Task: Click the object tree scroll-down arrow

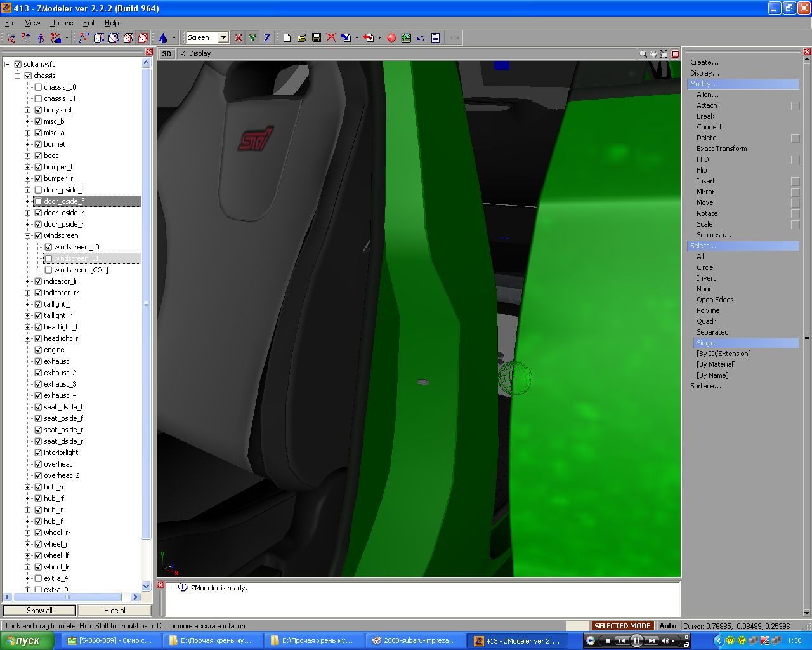Action: tap(147, 587)
